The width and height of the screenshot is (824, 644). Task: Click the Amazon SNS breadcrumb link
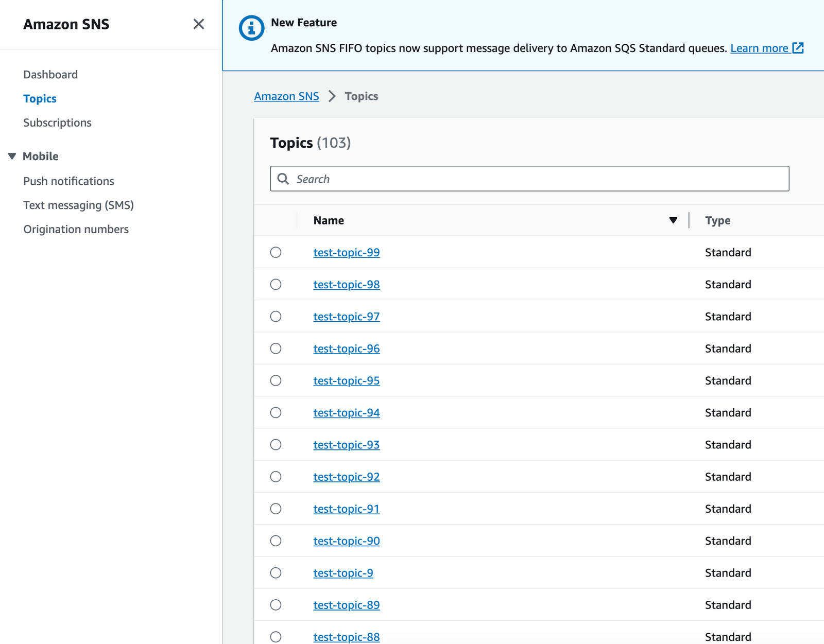(x=286, y=96)
